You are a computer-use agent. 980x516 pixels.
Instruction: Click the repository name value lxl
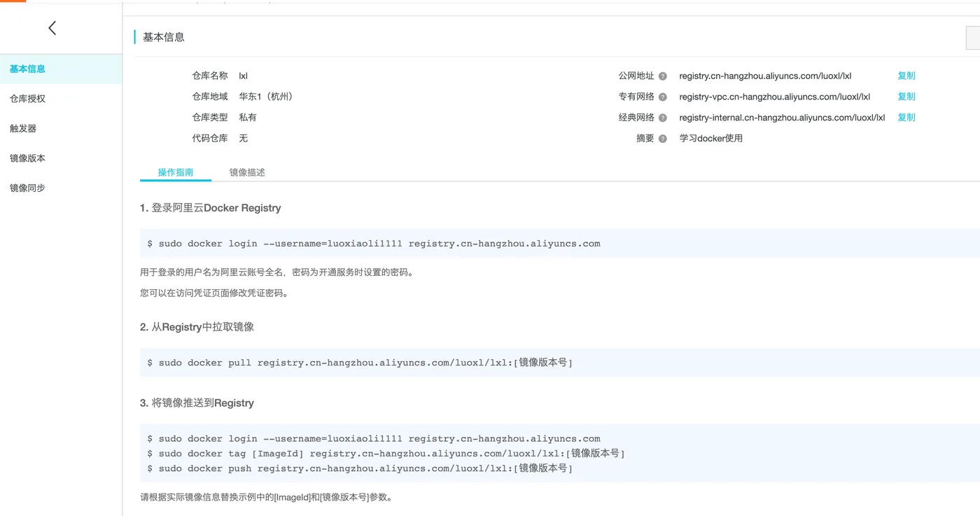click(244, 76)
